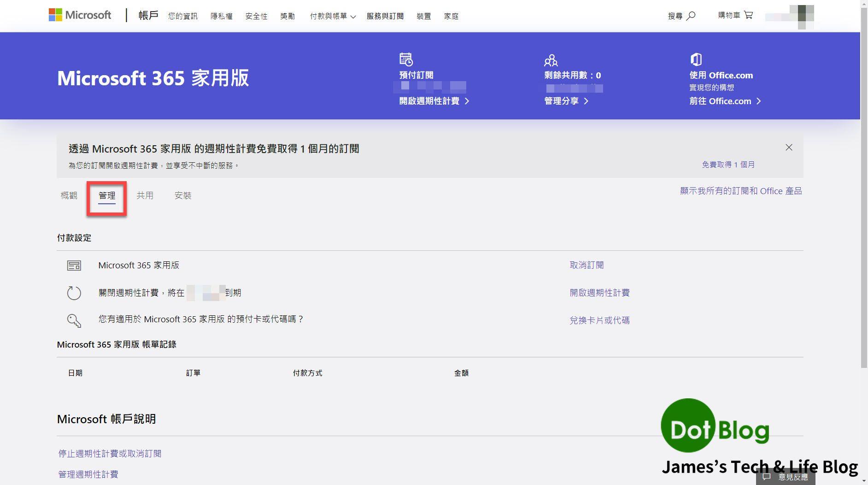Open the shopping cart icon
The height and width of the screenshot is (485, 868).
coord(748,15)
